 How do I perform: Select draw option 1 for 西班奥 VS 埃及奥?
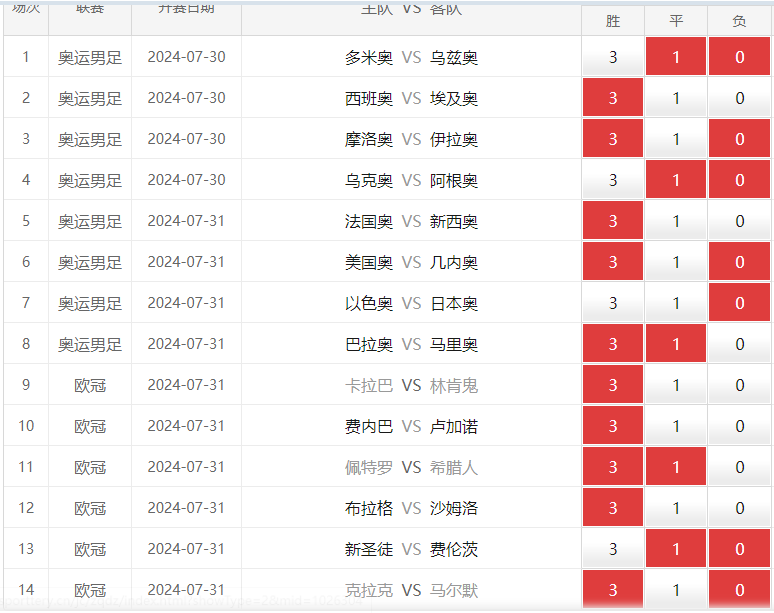[x=676, y=98]
